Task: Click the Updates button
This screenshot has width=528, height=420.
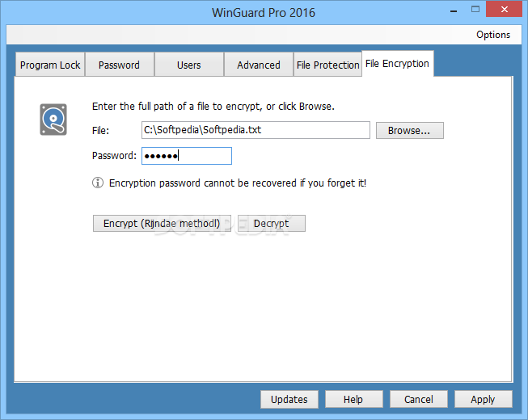Action: [x=289, y=399]
